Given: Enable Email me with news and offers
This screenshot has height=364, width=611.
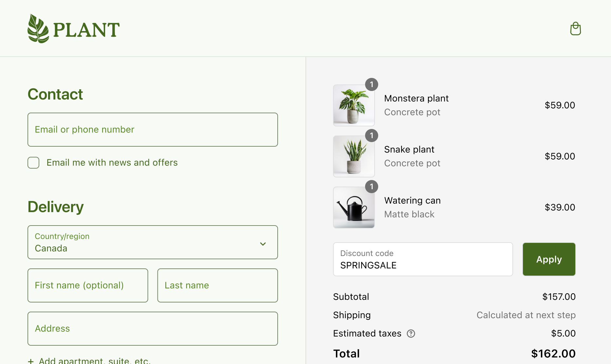Looking at the screenshot, I should tap(33, 163).
